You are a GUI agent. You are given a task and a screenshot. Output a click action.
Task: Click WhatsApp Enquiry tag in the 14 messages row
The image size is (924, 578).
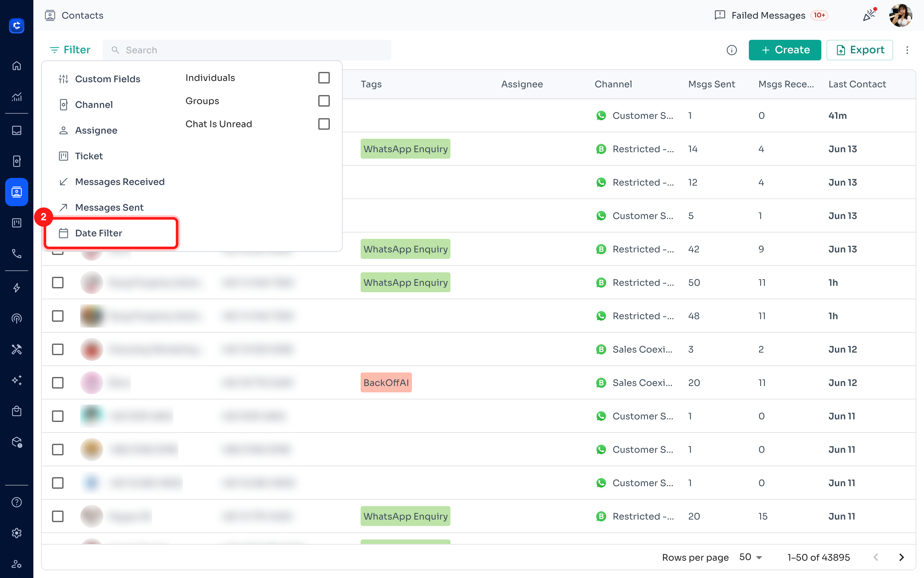pos(406,149)
